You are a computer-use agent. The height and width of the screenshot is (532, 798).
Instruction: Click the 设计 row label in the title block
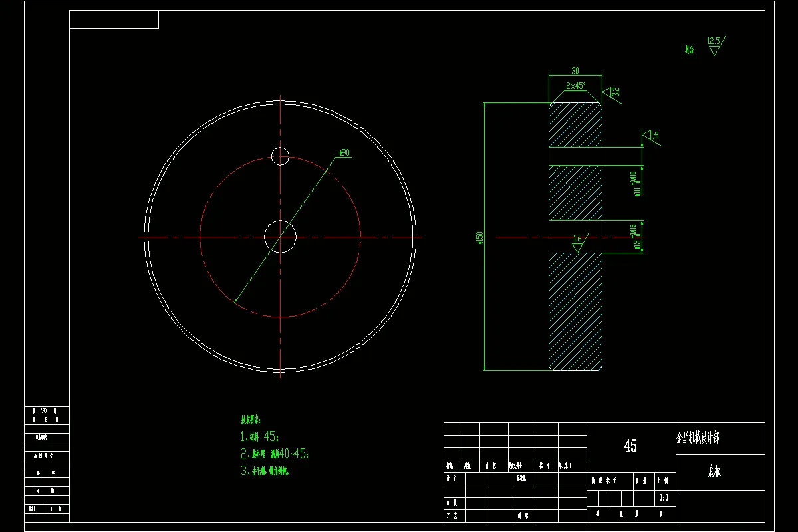[452, 477]
